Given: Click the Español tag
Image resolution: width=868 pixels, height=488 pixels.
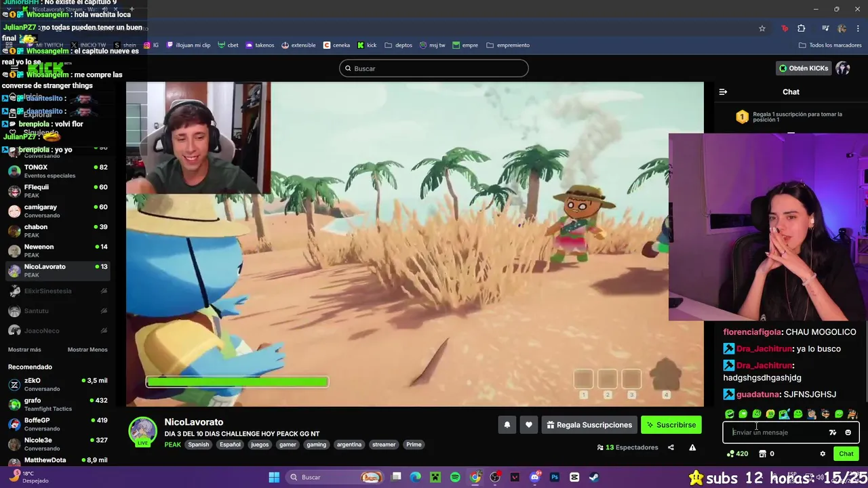Looking at the screenshot, I should 230,445.
